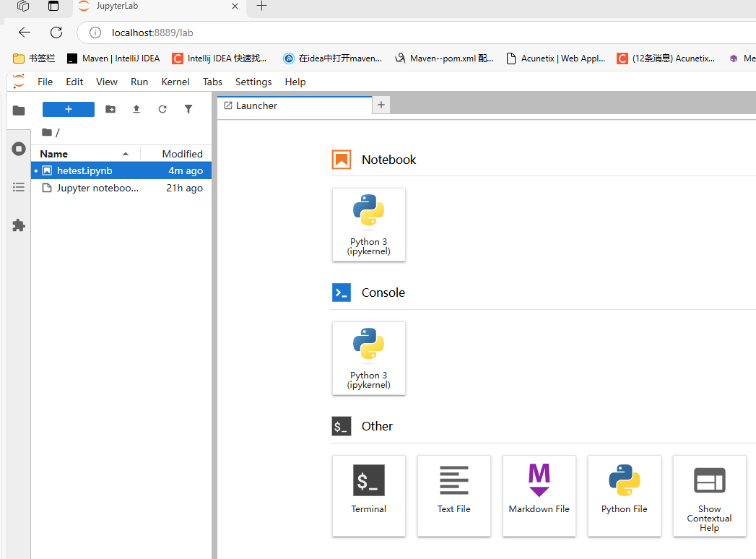The width and height of the screenshot is (756, 559).
Task: Launch Python 3 console card
Action: (369, 358)
